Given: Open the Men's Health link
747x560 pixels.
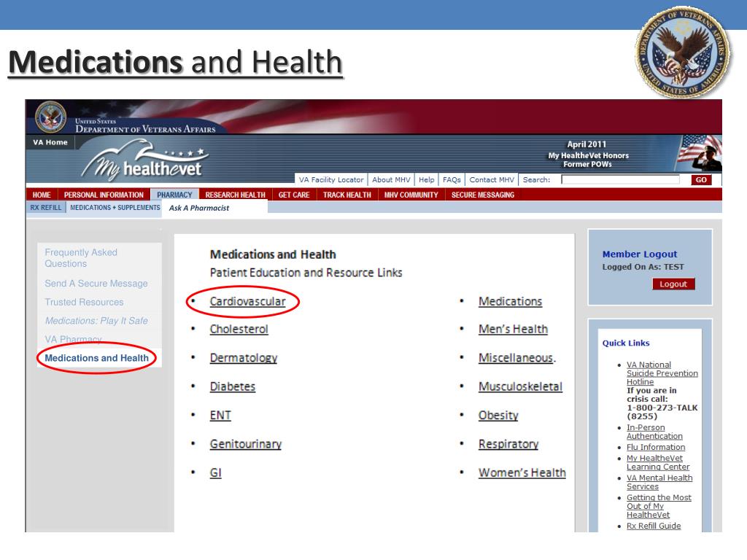Looking at the screenshot, I should [x=513, y=329].
